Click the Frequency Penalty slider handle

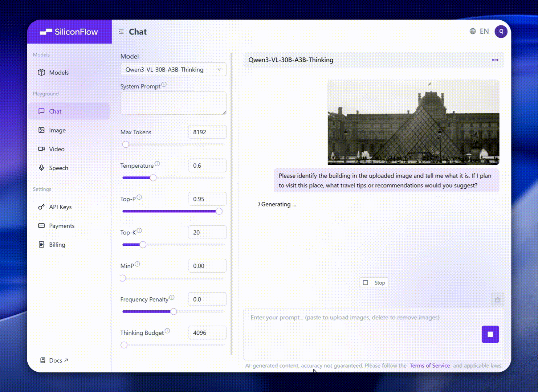(174, 311)
